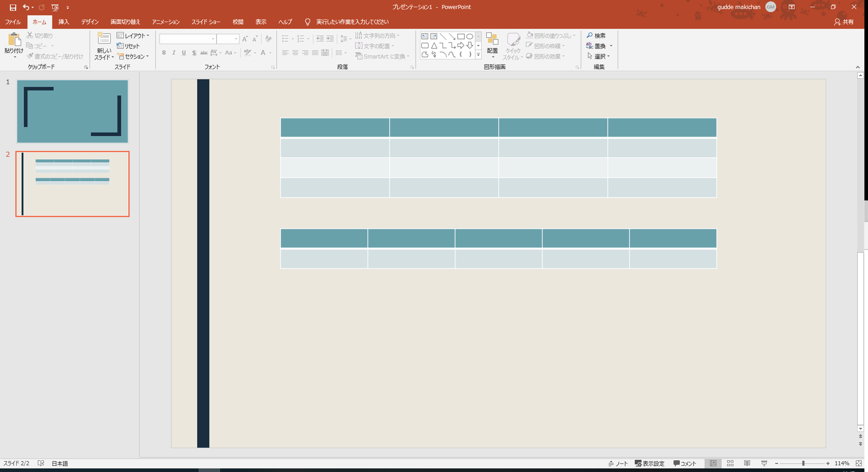The height and width of the screenshot is (472, 868).
Task: Click the Notes (ノート) button in status bar
Action: coord(618,463)
